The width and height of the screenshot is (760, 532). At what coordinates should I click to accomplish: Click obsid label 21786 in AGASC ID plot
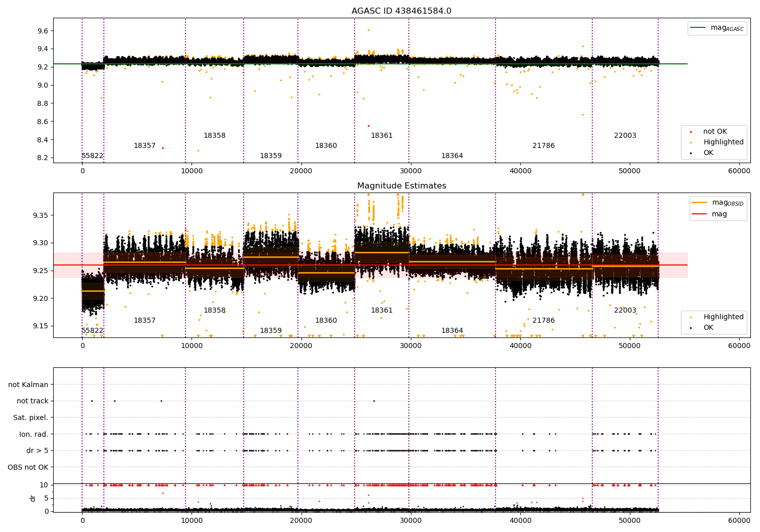(544, 146)
